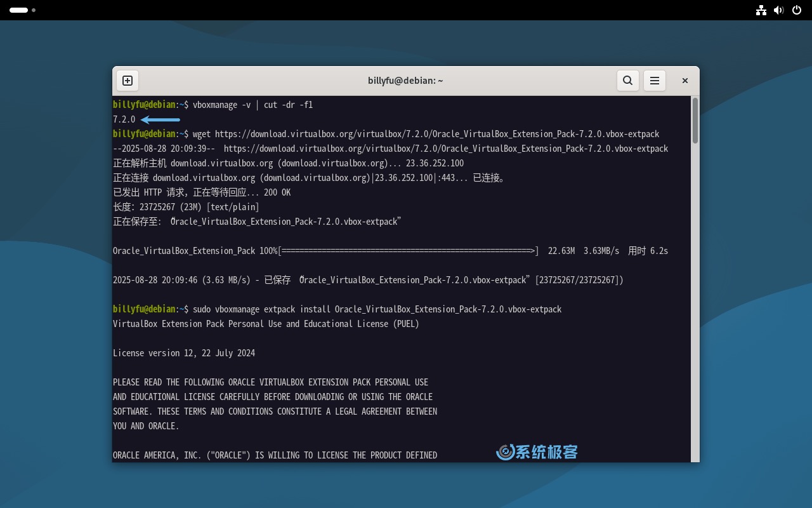The image size is (812, 508).
Task: Close the terminal window
Action: 685,81
